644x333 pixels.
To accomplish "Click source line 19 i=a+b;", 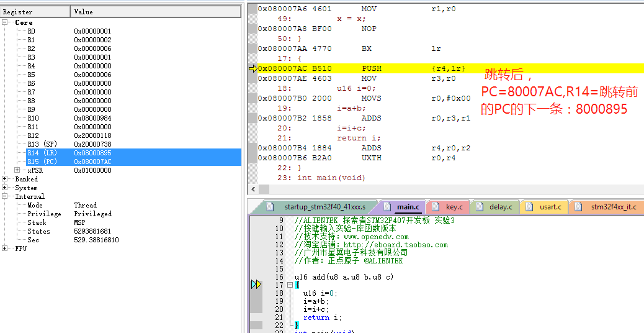I will coord(316,301).
